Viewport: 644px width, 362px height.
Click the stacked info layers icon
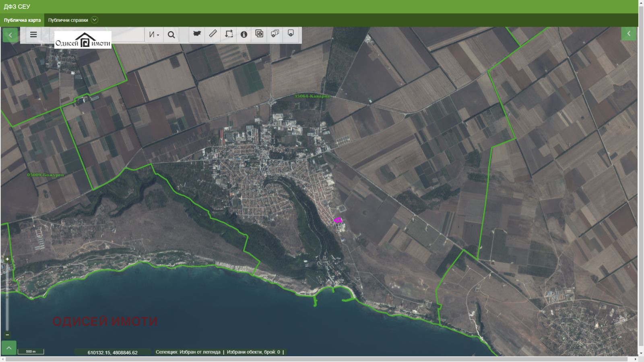click(x=259, y=34)
